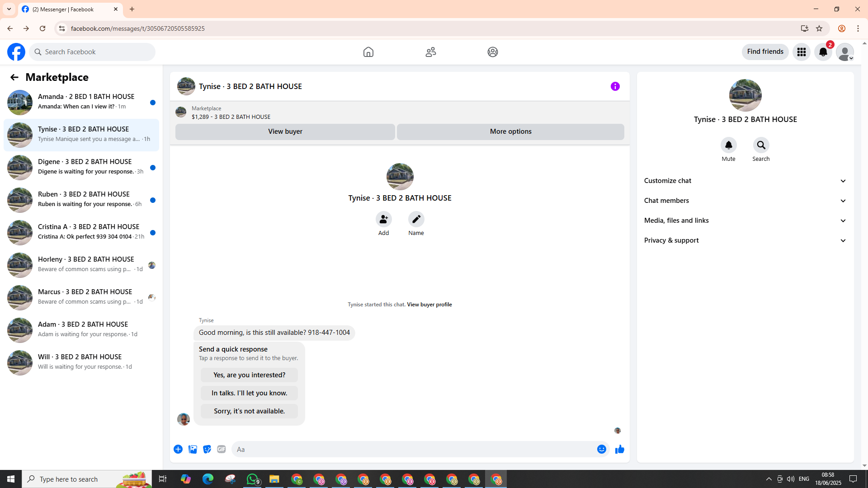Go back from Marketplace chat list
Screen dimensions: 868x488
coord(14,77)
